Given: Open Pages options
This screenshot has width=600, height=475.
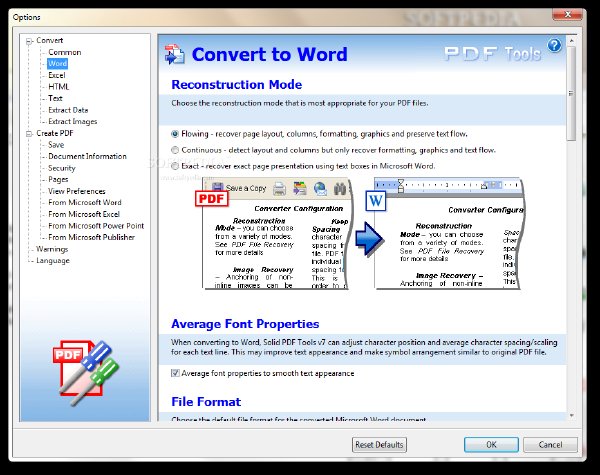Looking at the screenshot, I should pos(58,180).
